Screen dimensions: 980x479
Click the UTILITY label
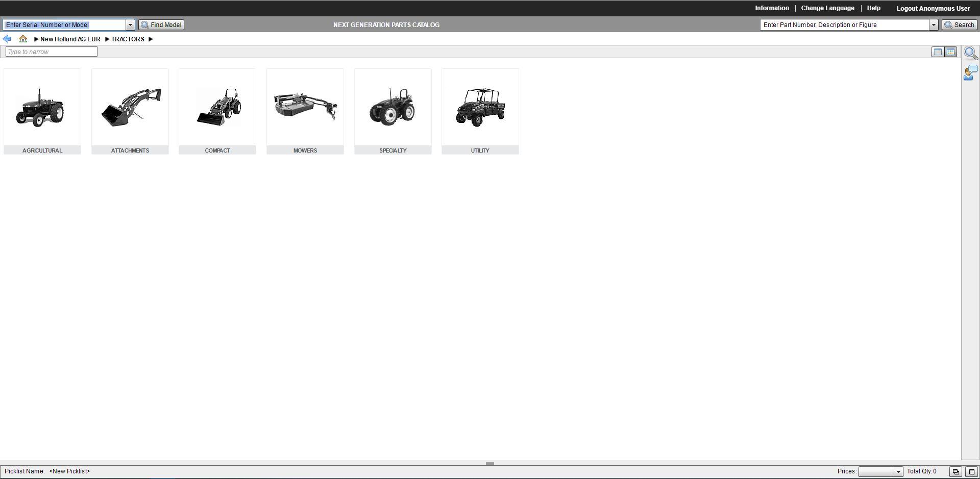point(480,150)
